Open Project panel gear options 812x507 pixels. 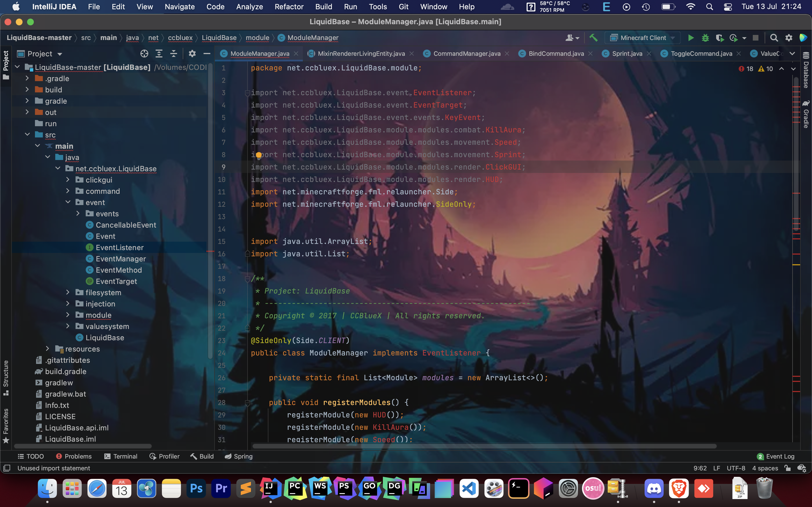click(192, 54)
